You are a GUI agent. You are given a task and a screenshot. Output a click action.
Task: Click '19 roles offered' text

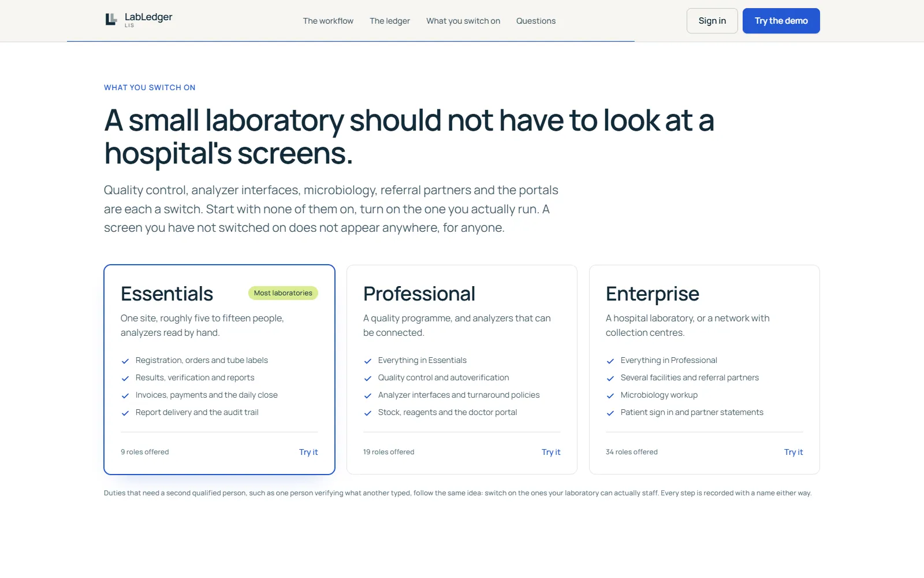coord(389,452)
